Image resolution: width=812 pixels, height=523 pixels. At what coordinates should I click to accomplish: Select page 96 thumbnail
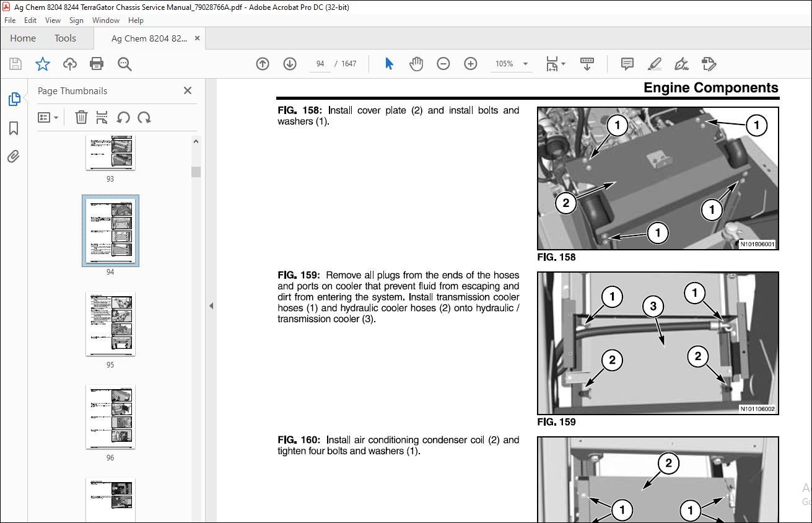click(x=110, y=416)
